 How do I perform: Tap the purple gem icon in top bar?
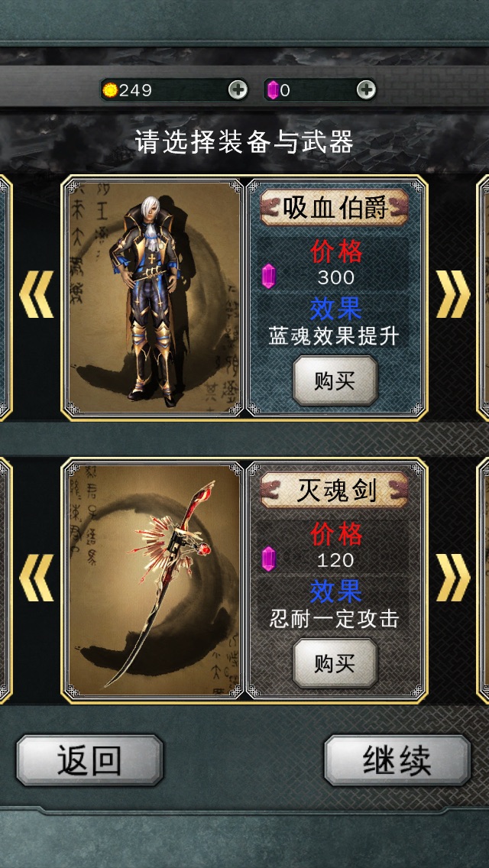tap(273, 90)
